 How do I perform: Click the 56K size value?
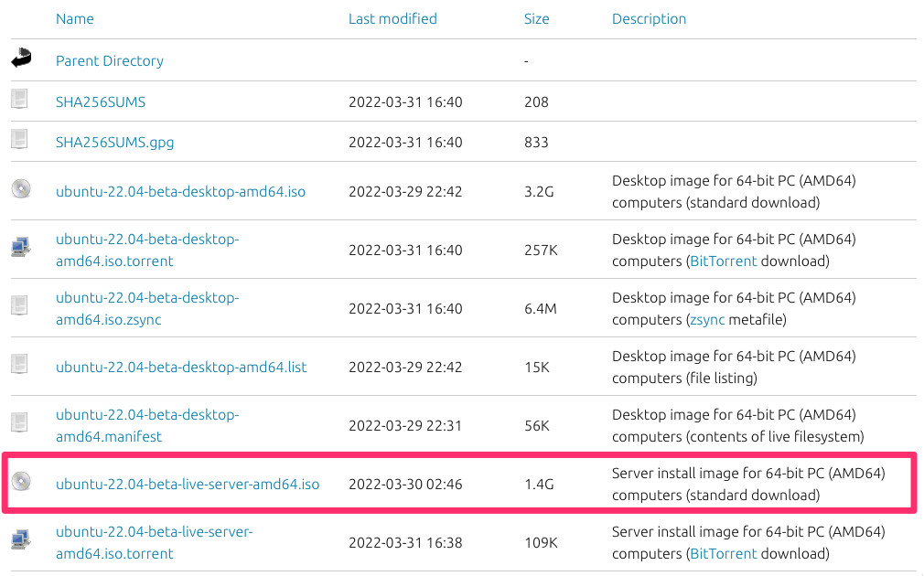coord(537,426)
